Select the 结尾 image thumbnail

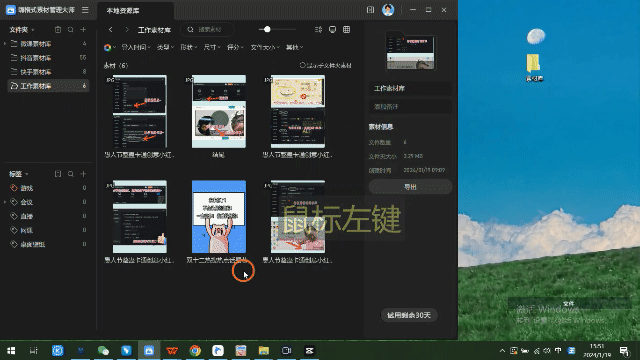point(219,111)
